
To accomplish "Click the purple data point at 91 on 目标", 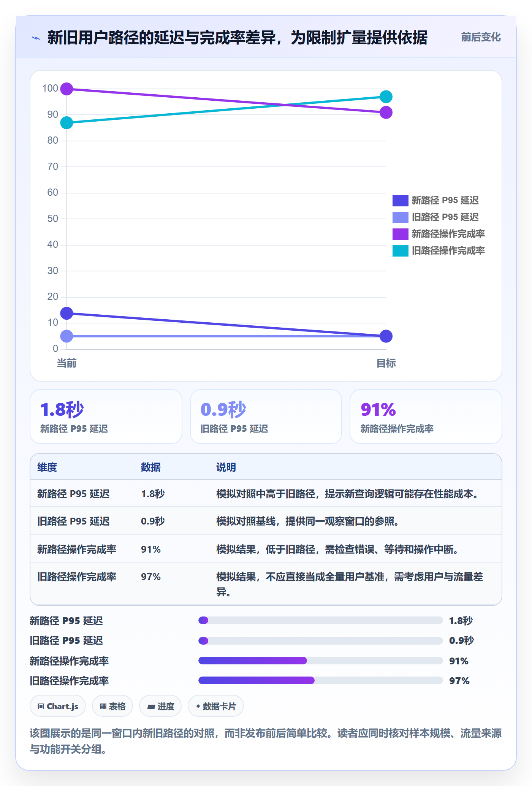I will [386, 113].
